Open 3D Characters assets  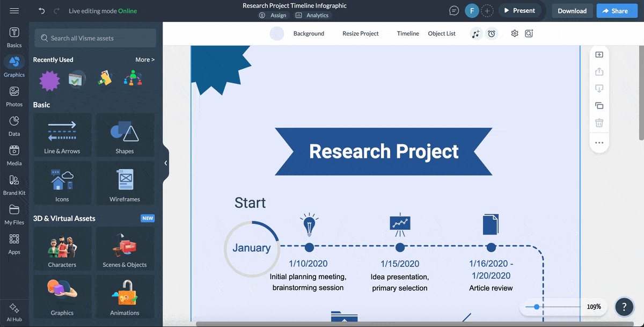point(62,248)
